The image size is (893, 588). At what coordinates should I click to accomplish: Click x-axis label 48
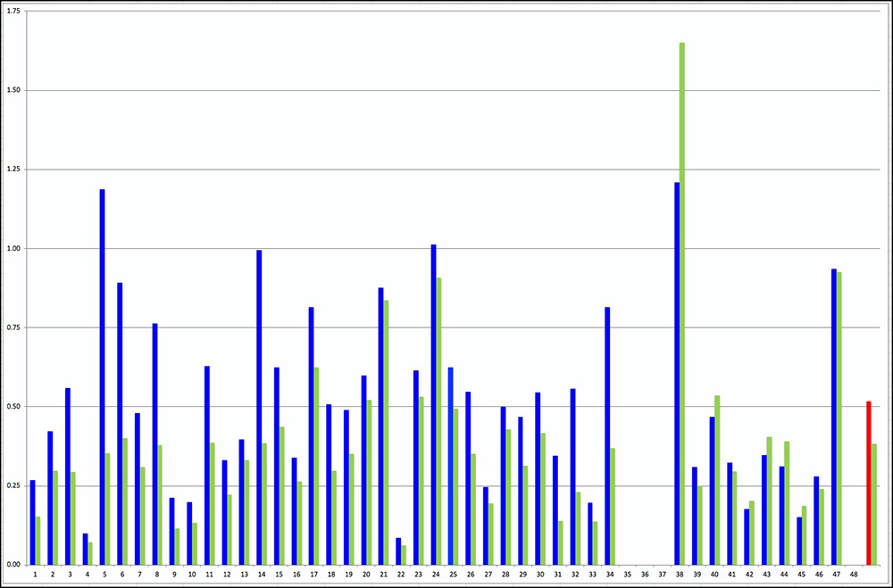coord(854,575)
